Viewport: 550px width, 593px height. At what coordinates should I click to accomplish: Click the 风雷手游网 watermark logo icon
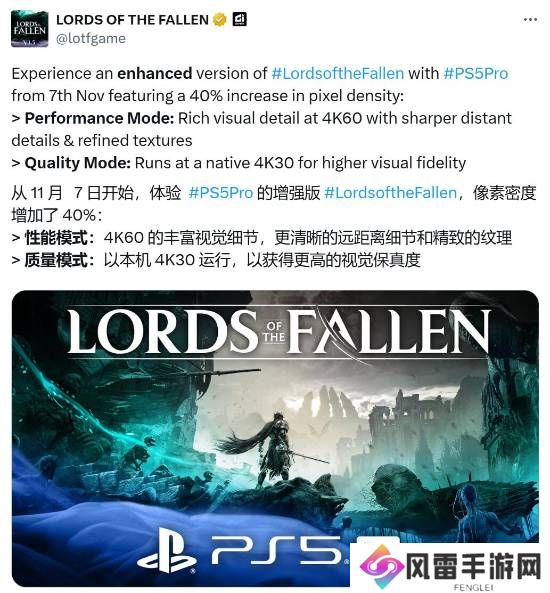(x=381, y=566)
